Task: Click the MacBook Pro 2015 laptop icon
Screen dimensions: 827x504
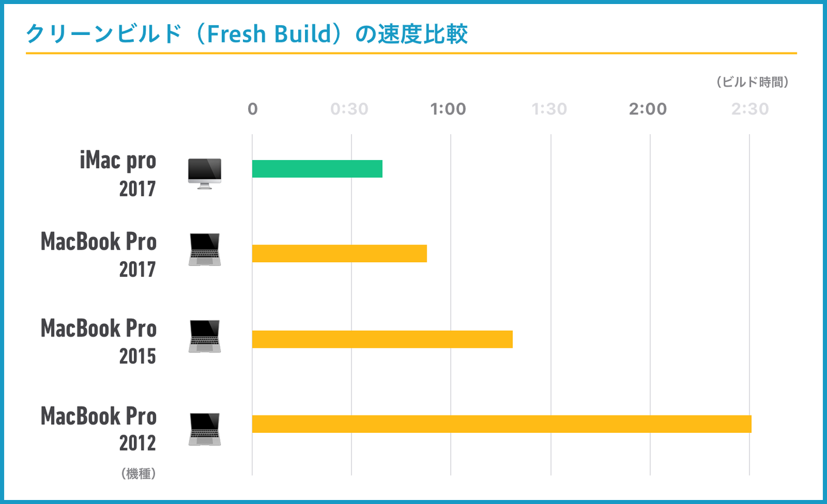Action: coord(205,336)
